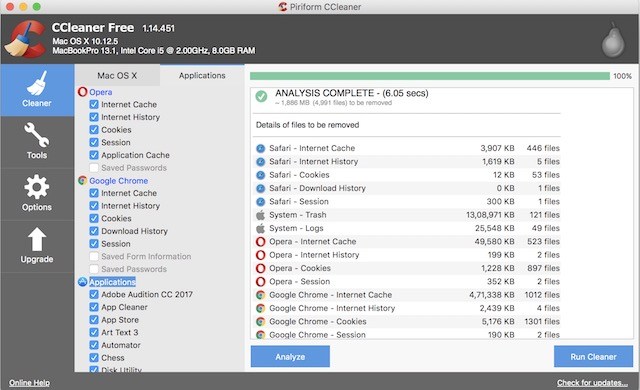Uncheck the Adobe Audition CC 2017 checkbox
This screenshot has width=640, height=390.
[x=94, y=294]
